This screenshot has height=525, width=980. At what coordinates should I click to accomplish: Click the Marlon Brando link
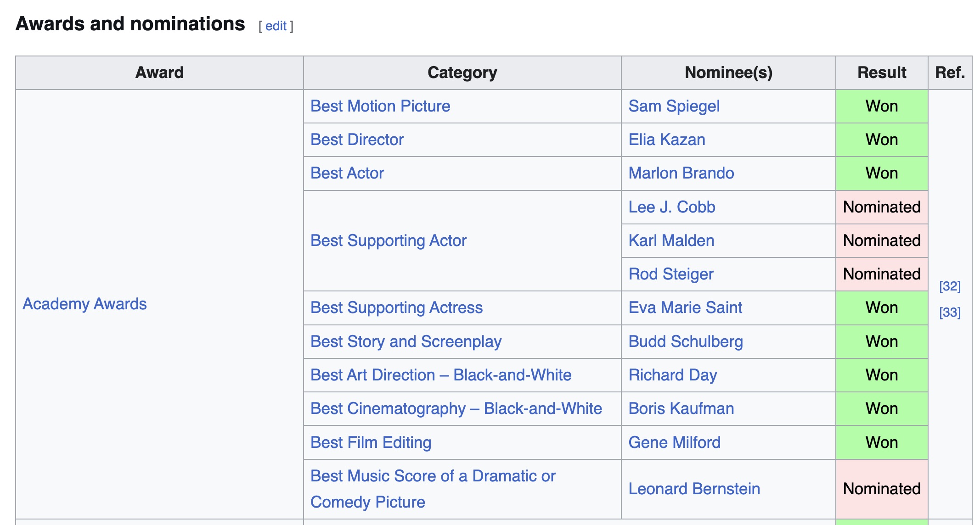681,173
